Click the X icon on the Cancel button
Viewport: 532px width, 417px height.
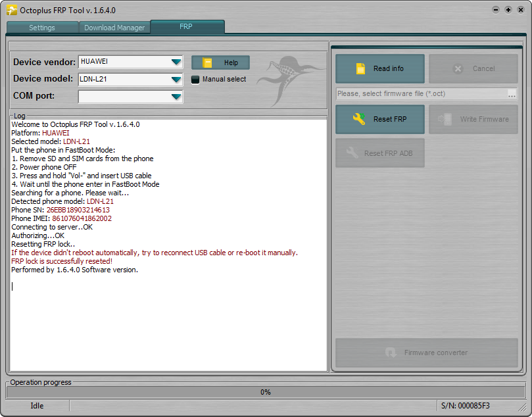click(x=458, y=69)
